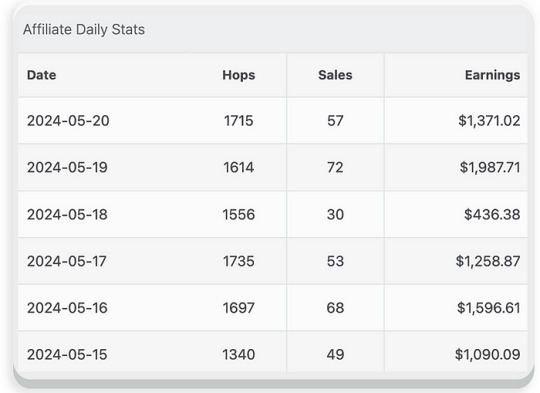
Task: Select the 2024-05-20 date cell
Action: click(x=68, y=121)
